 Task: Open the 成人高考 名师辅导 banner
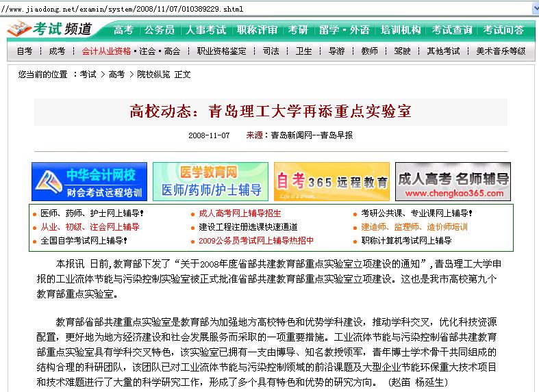click(453, 181)
